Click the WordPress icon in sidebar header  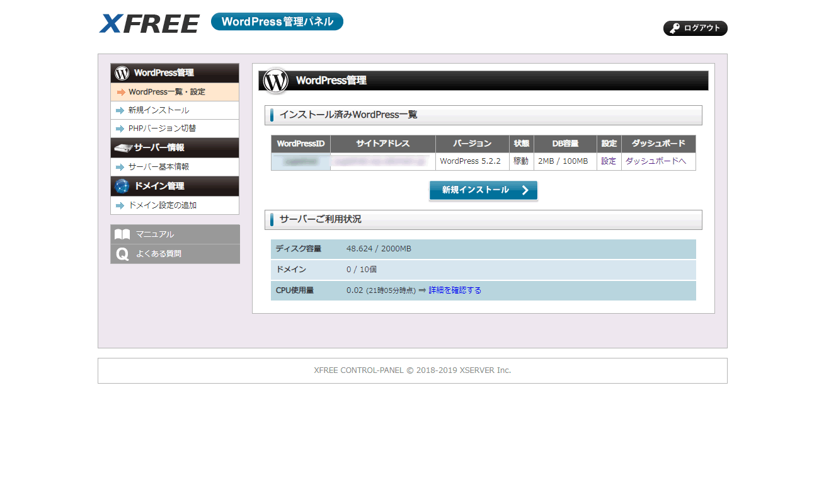coord(122,73)
